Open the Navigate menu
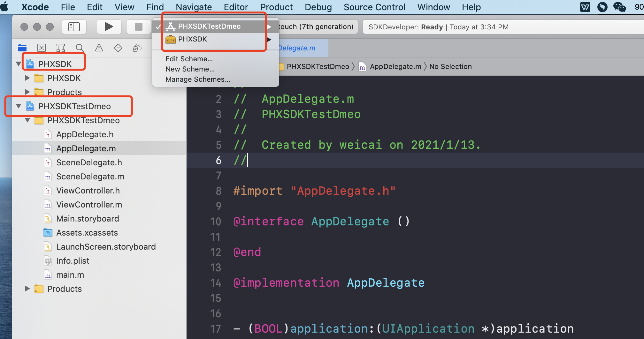This screenshot has height=339, width=644. point(194,7)
